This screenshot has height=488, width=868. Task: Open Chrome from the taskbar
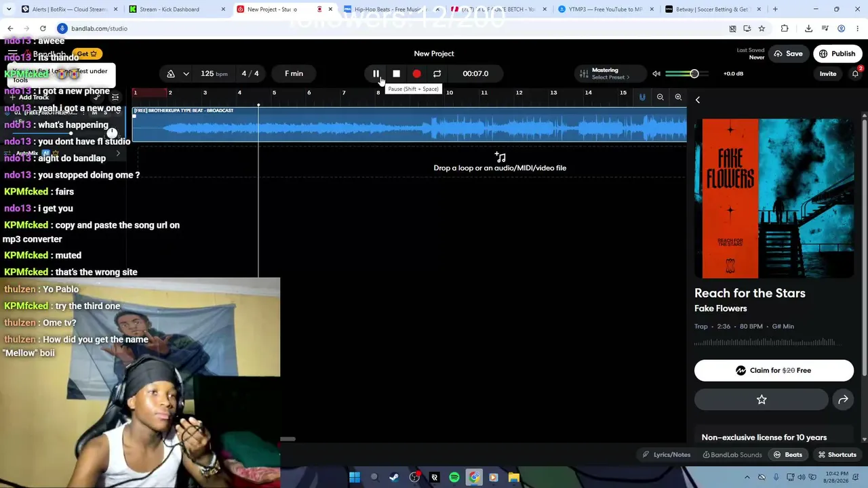(x=474, y=477)
